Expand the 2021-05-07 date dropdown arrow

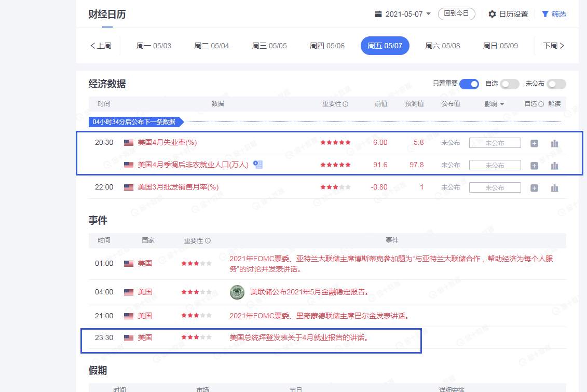[429, 14]
